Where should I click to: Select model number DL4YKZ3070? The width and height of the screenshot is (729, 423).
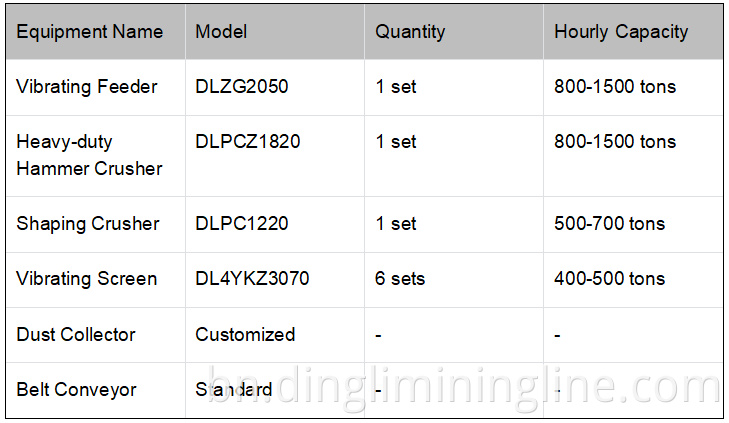(x=252, y=279)
